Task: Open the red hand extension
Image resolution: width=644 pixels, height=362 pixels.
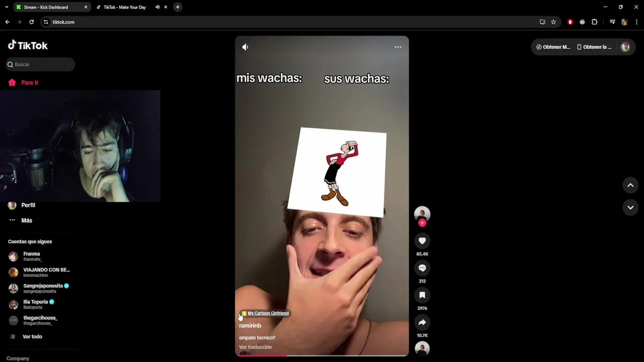Action: 570,22
